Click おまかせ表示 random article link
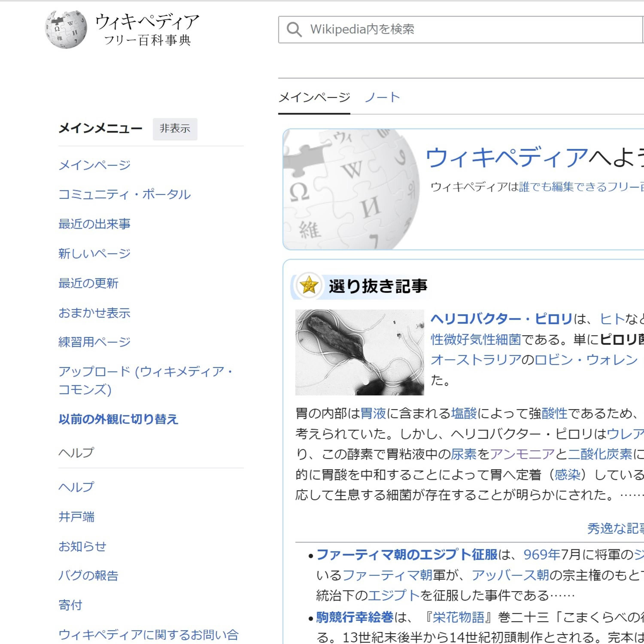This screenshot has height=644, width=644. [x=94, y=313]
